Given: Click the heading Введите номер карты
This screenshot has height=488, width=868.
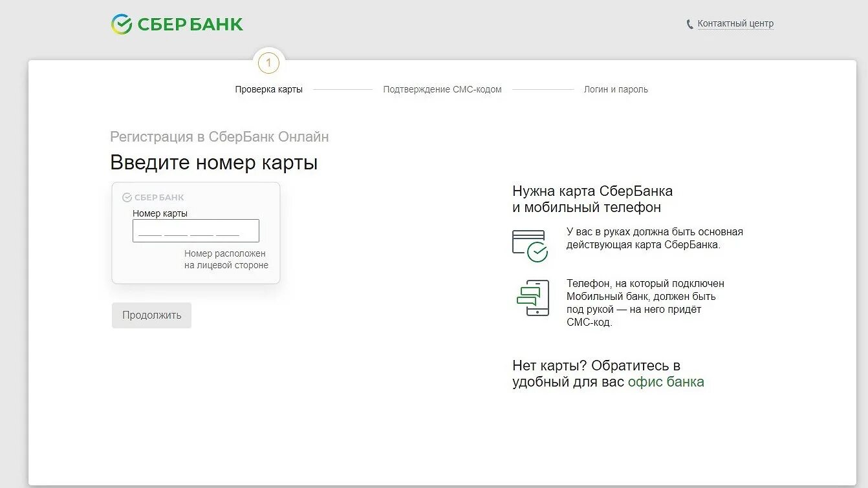Looking at the screenshot, I should click(x=213, y=162).
